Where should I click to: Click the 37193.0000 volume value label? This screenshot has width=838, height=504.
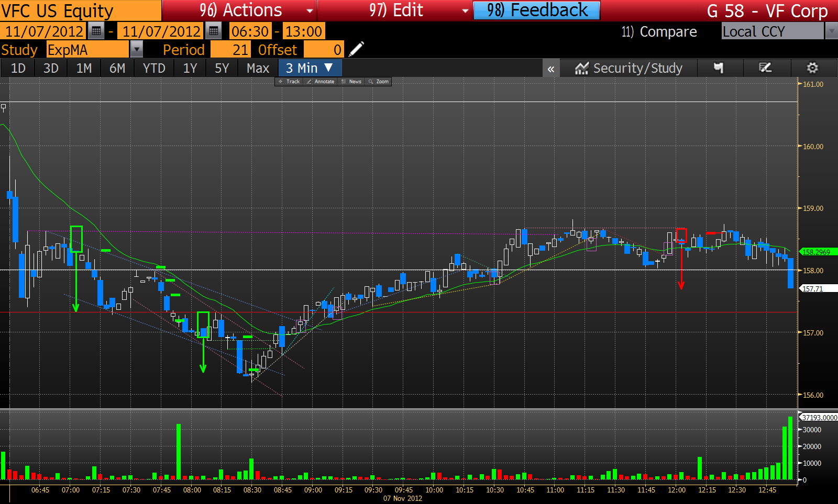820,418
